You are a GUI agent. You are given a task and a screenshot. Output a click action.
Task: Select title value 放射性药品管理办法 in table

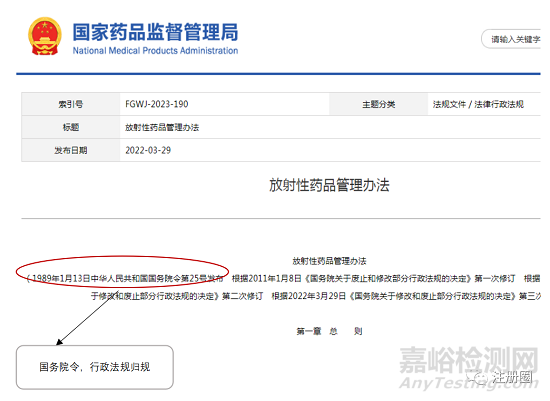click(x=162, y=127)
